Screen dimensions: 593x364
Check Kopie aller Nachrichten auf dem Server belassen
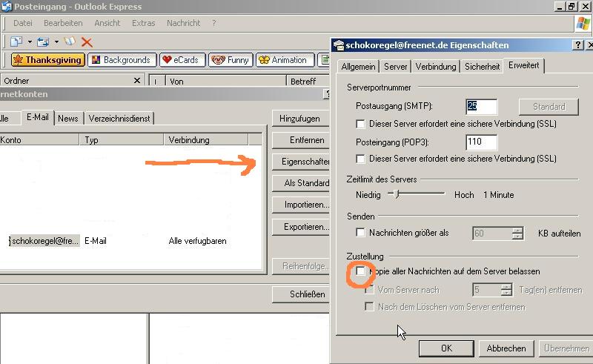(x=360, y=271)
